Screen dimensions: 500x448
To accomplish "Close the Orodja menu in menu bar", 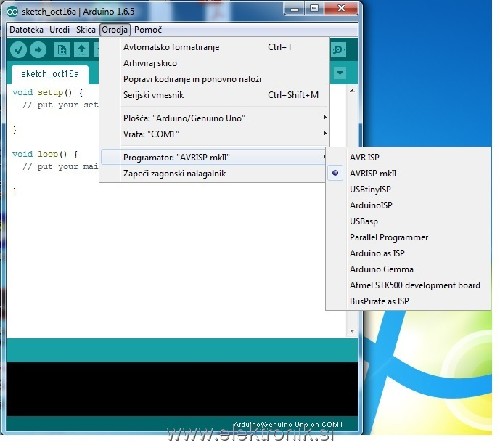I will coord(115,30).
